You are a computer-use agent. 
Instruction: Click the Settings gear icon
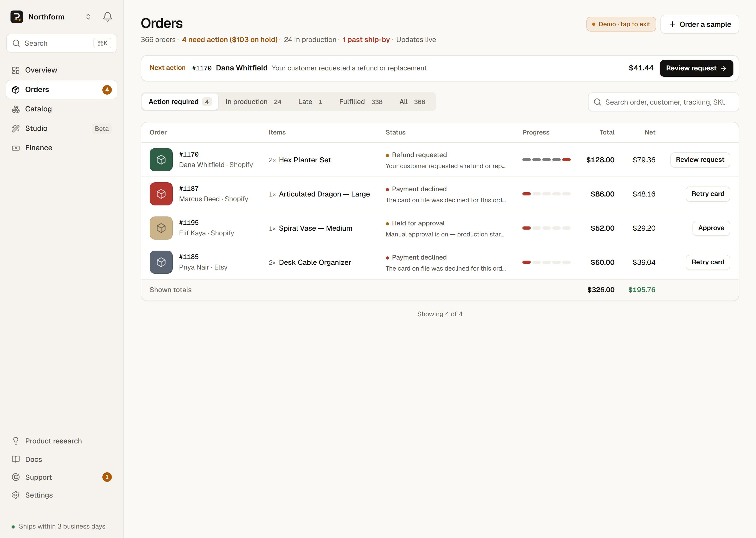(15, 495)
